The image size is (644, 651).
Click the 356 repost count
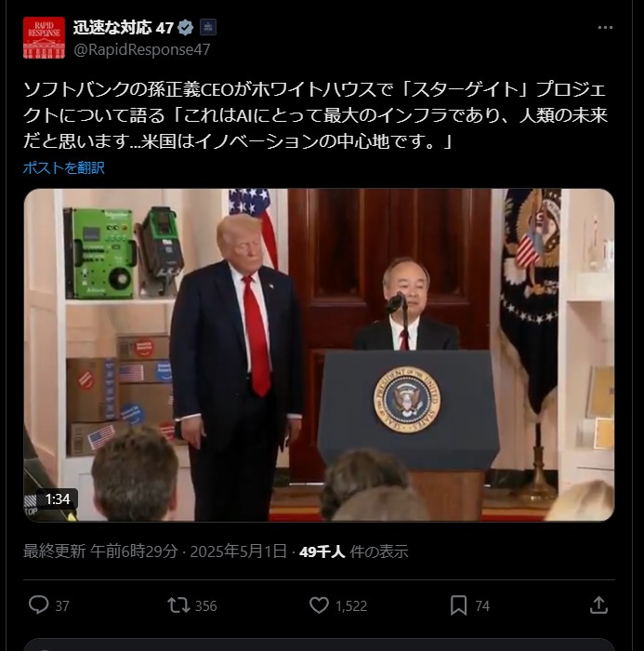(206, 606)
